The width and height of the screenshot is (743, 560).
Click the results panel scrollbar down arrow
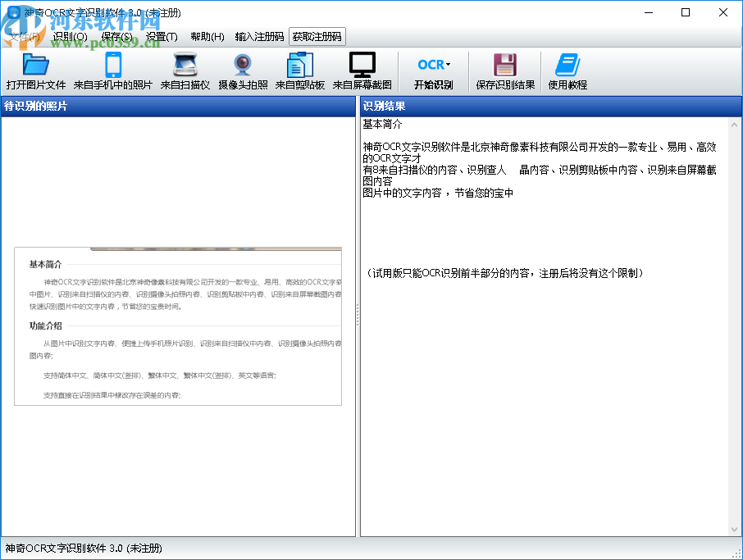735,530
